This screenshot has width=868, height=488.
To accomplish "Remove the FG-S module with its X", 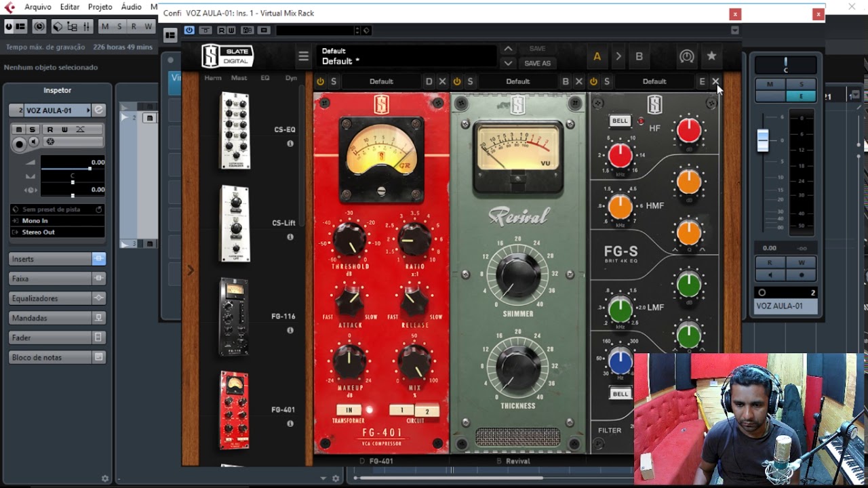I will pyautogui.click(x=715, y=81).
